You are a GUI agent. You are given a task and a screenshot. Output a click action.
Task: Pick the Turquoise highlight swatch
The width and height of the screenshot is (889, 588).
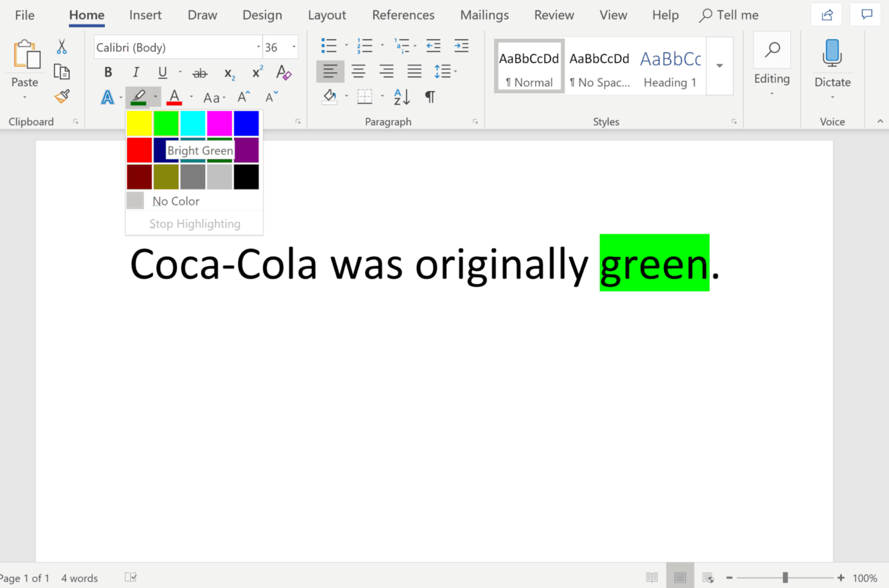(193, 123)
